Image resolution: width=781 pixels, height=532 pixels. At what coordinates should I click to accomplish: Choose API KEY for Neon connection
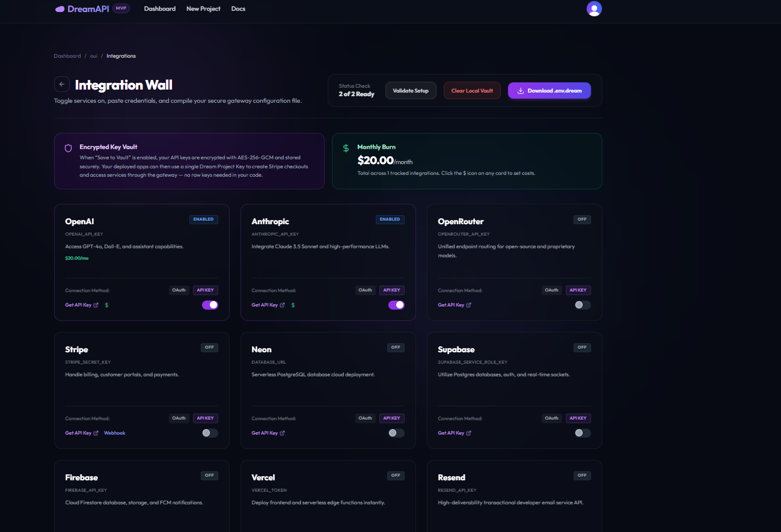pyautogui.click(x=392, y=418)
